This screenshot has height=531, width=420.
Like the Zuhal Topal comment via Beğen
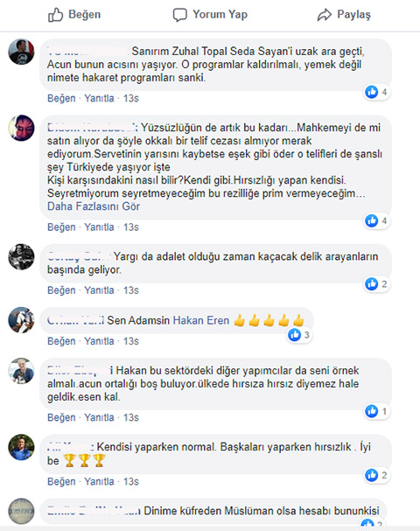[61, 98]
